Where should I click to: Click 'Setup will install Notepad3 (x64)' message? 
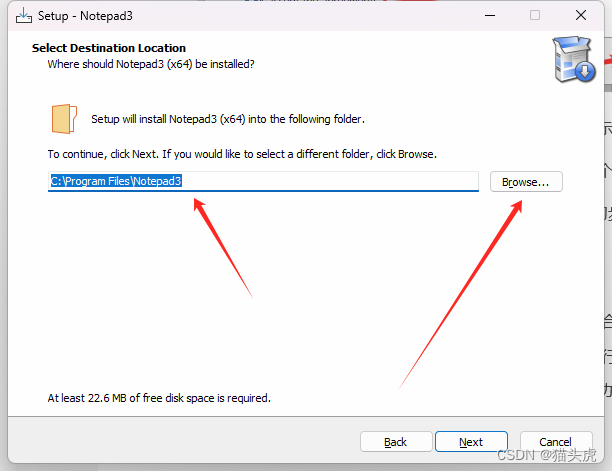[x=228, y=119]
